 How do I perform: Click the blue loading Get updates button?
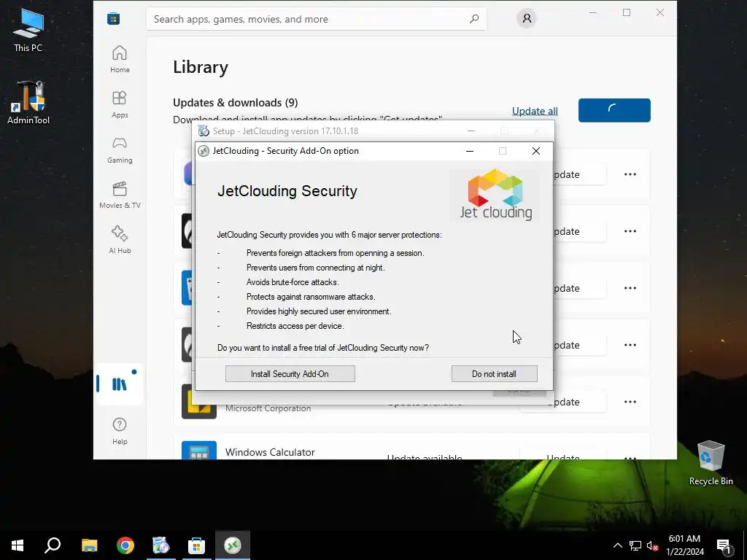coord(614,110)
